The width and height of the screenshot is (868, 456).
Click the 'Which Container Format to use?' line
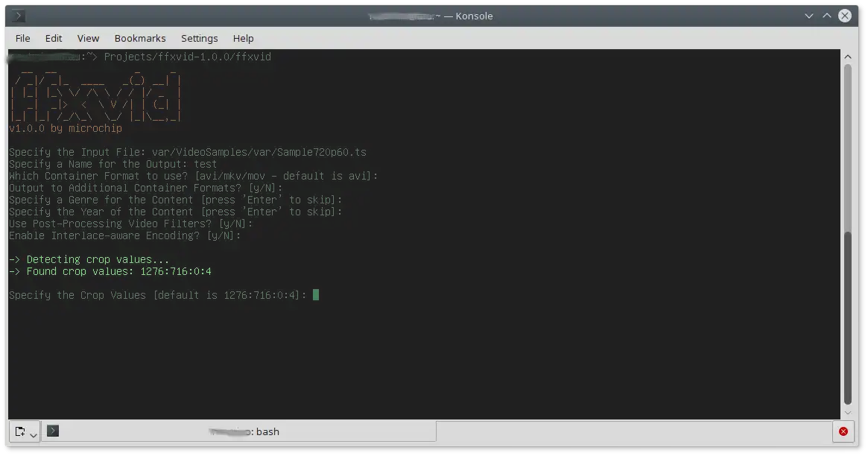(193, 176)
